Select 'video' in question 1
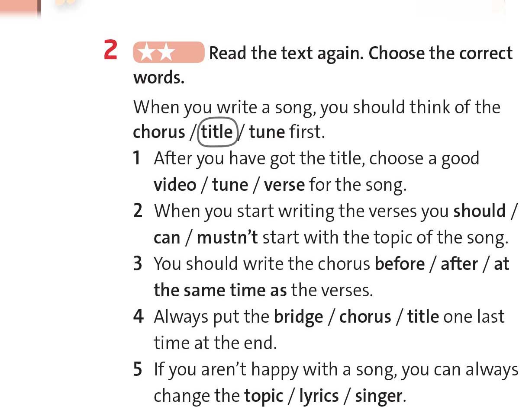This screenshot has width=532, height=407. point(175,185)
